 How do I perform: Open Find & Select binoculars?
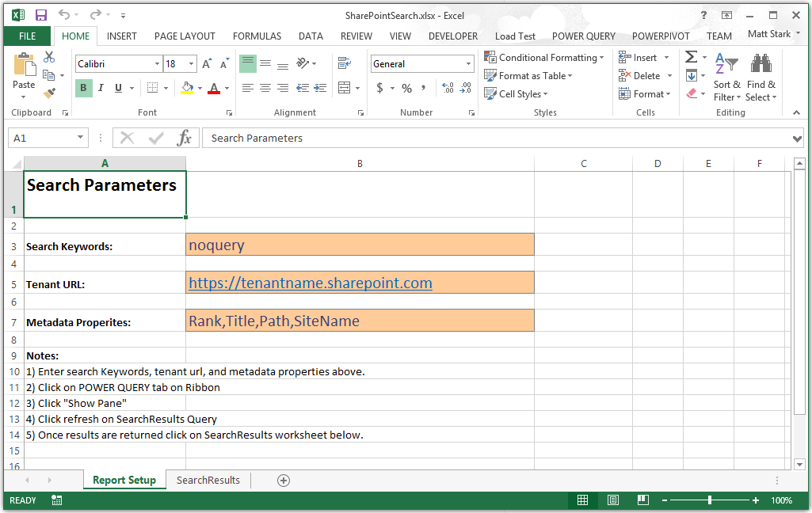pyautogui.click(x=761, y=77)
